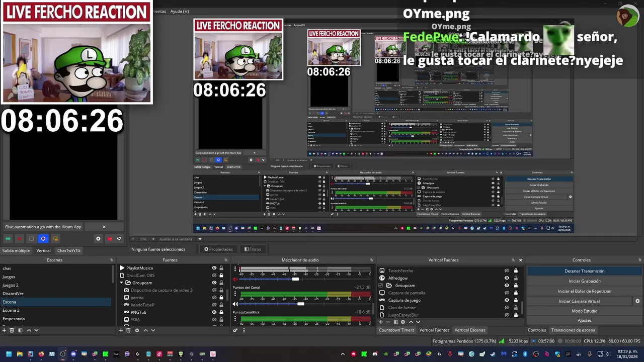The width and height of the screenshot is (644, 362).
Task: Show the DroidCam OBS source
Action: 214,276
